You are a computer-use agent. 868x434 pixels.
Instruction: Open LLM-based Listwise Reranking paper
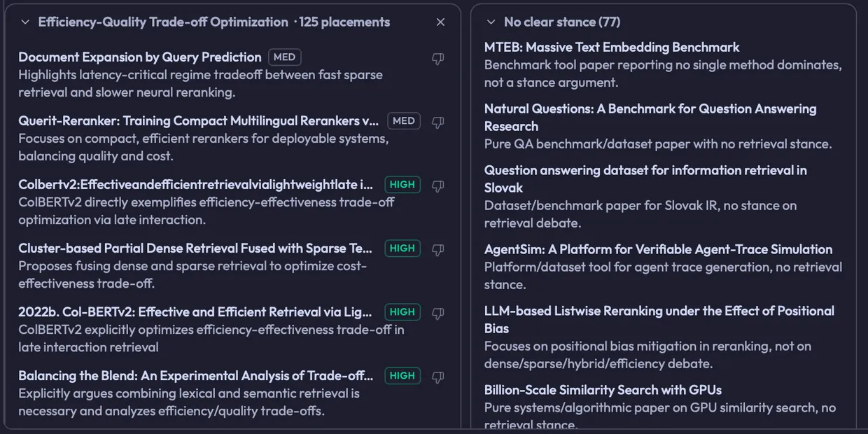[659, 320]
